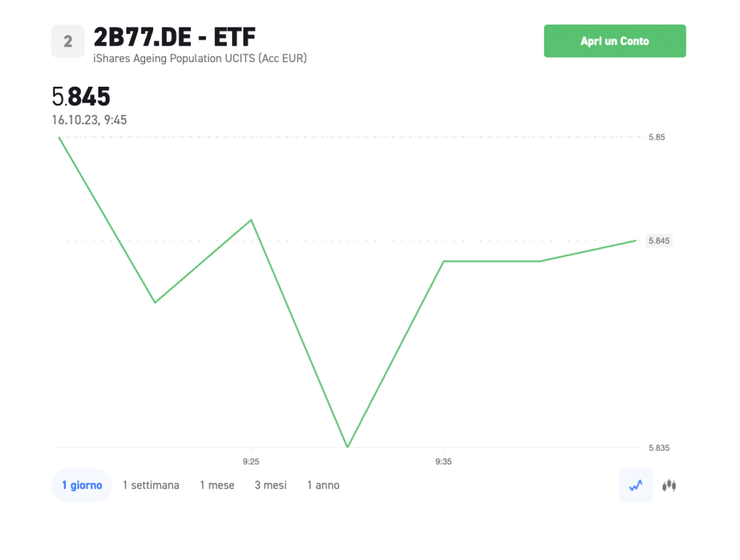This screenshot has height=560, width=740.
Task: Select the large 5.845 price display
Action: pyautogui.click(x=81, y=96)
